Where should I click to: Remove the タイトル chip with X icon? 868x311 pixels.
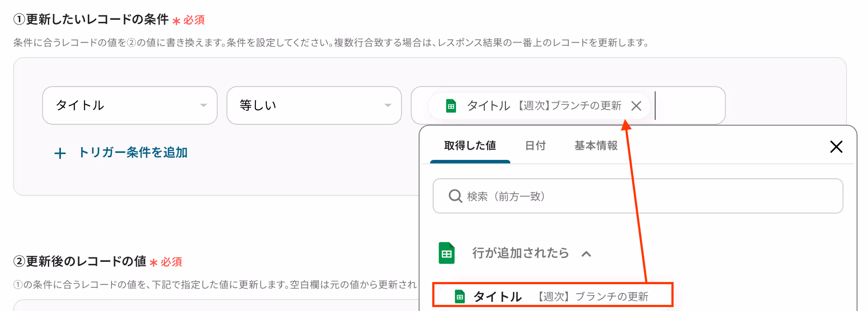point(636,106)
